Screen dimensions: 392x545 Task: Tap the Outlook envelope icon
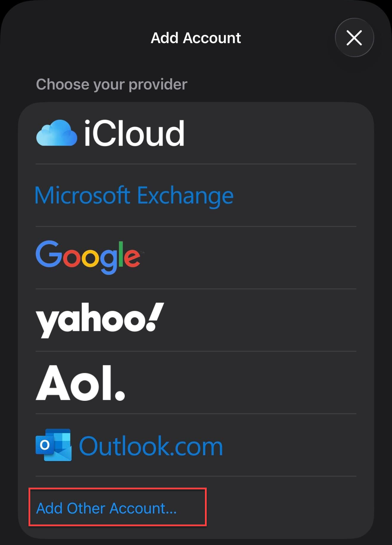54,445
